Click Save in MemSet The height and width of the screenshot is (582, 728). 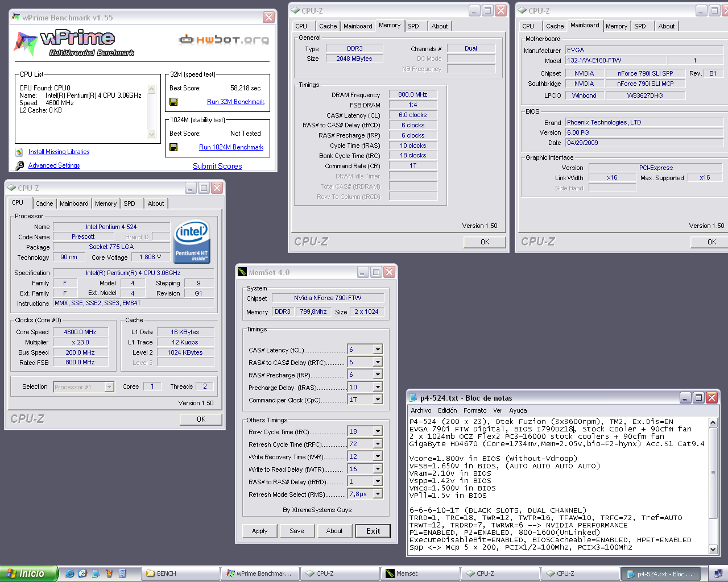pyautogui.click(x=297, y=531)
